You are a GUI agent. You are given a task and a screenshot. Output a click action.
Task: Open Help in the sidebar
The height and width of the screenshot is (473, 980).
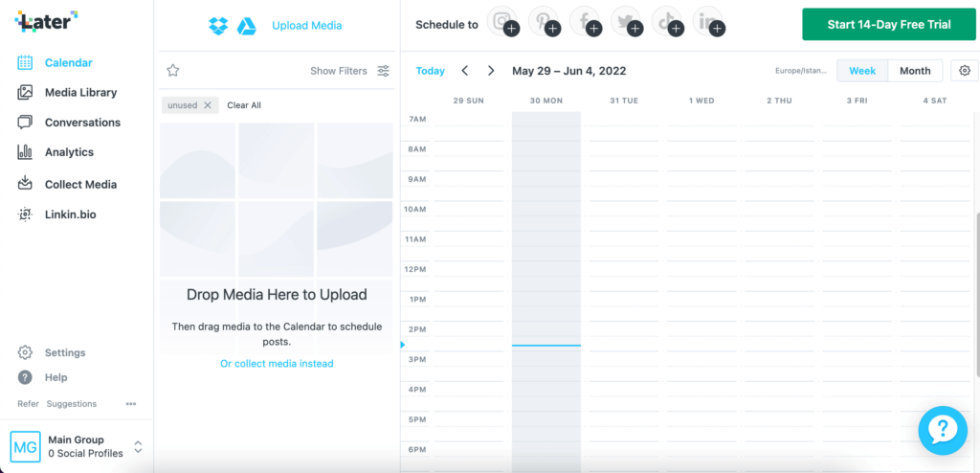(56, 378)
